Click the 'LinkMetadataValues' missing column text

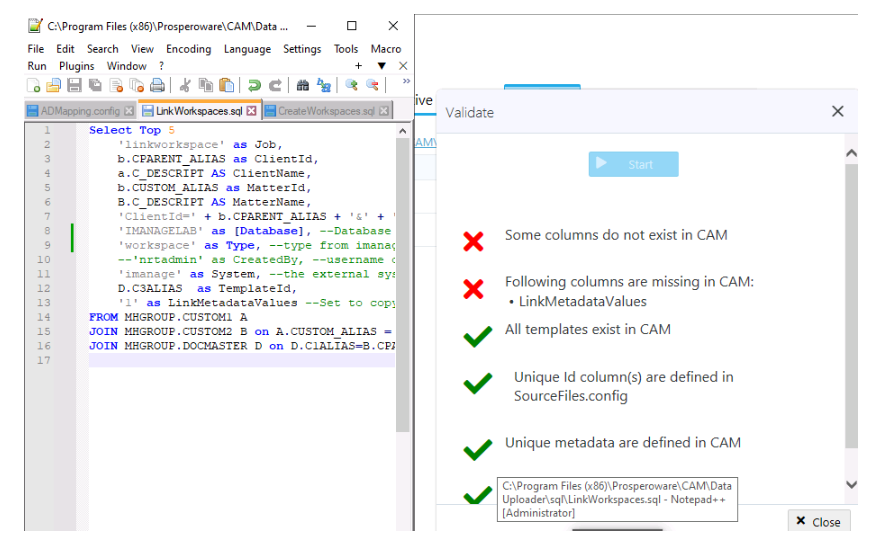582,301
